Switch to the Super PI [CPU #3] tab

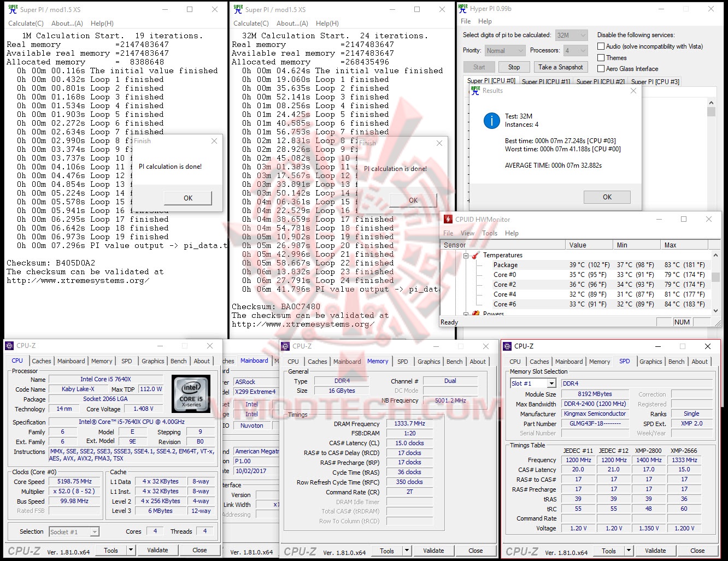(655, 81)
